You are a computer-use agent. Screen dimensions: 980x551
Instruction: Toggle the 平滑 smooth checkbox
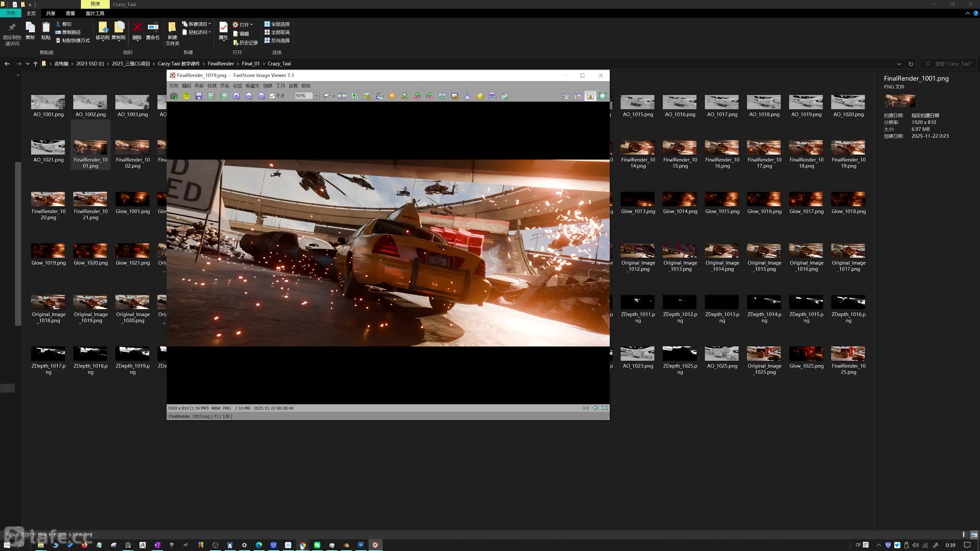(272, 96)
